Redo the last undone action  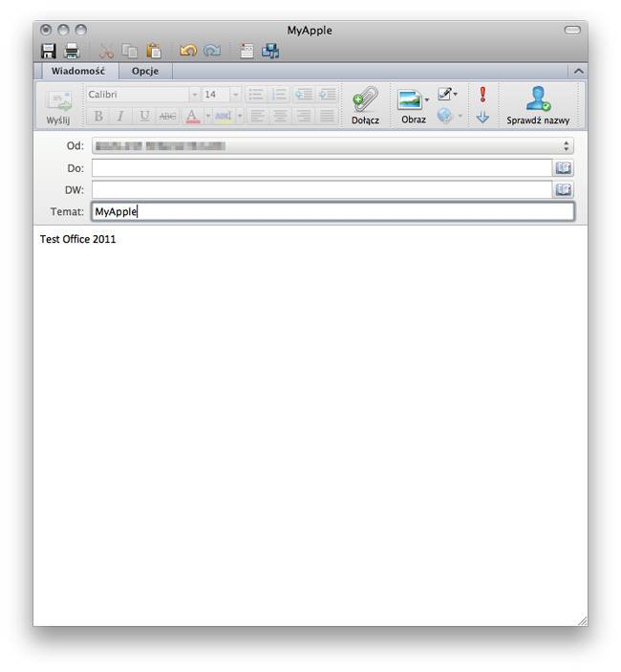[212, 51]
